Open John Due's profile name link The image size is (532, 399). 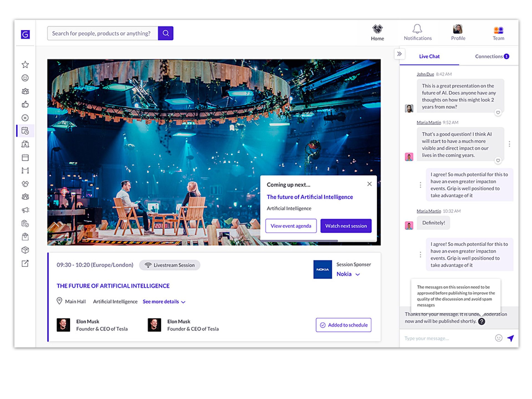[x=425, y=74]
